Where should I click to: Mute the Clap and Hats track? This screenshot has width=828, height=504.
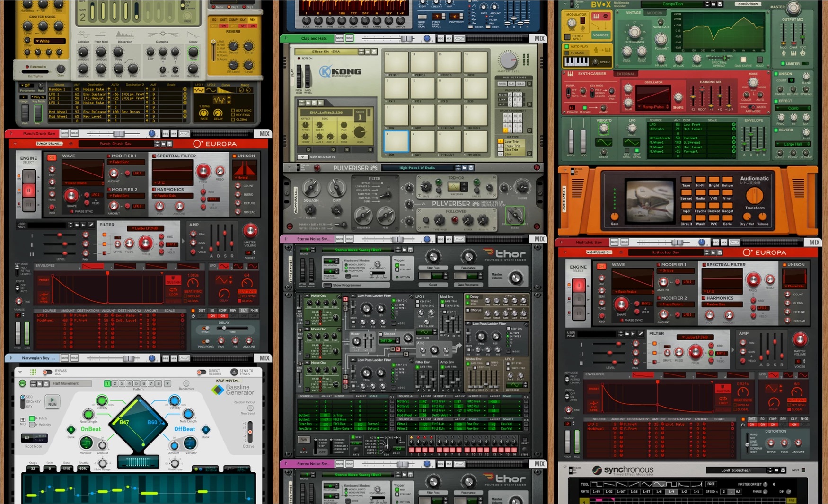[340, 38]
